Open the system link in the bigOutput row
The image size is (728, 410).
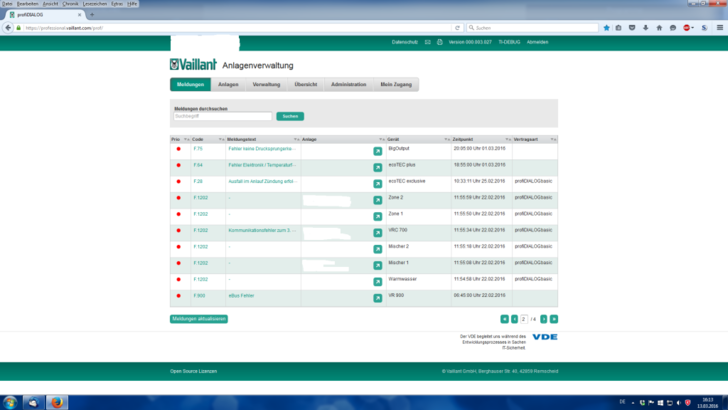coord(378,151)
